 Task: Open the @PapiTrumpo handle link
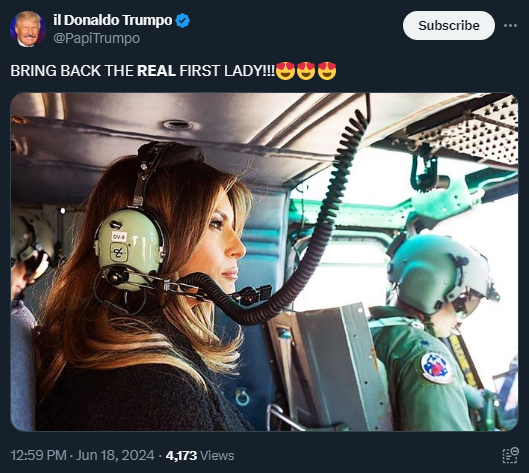(x=96, y=38)
